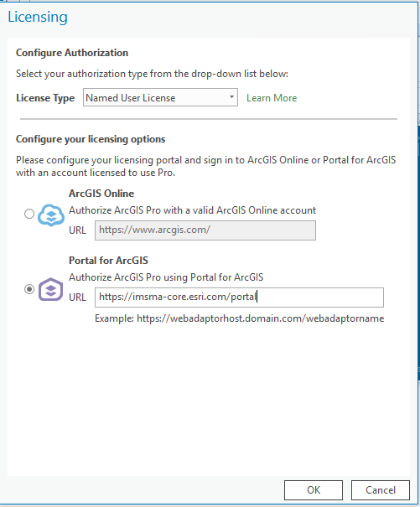The width and height of the screenshot is (420, 507).
Task: Click the ArcGIS Online section heading
Action: [101, 194]
